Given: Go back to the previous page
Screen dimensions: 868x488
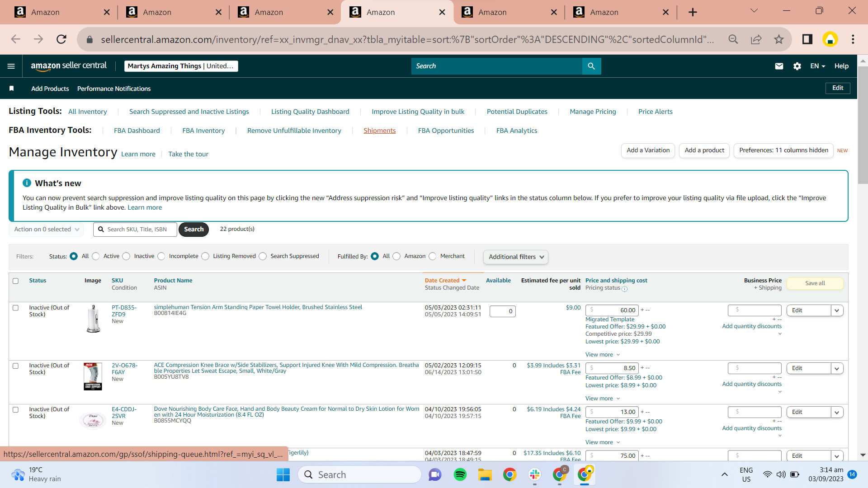Looking at the screenshot, I should coord(16,39).
